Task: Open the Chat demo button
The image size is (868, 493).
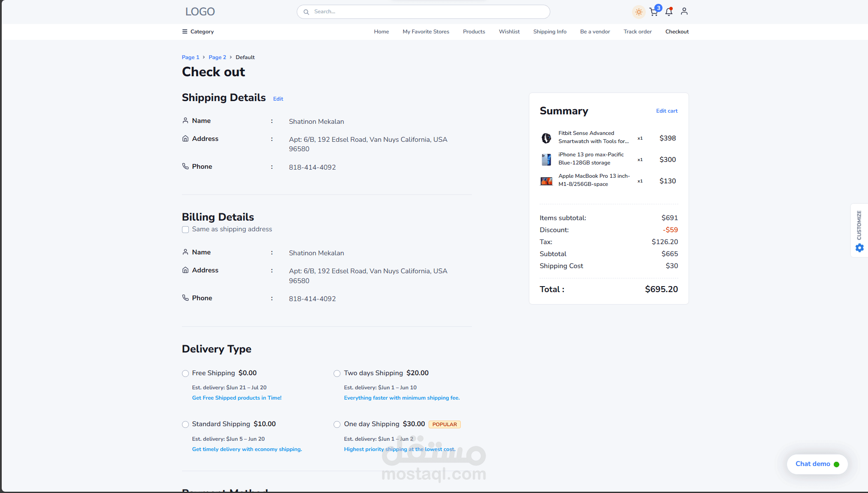Action: pos(817,464)
